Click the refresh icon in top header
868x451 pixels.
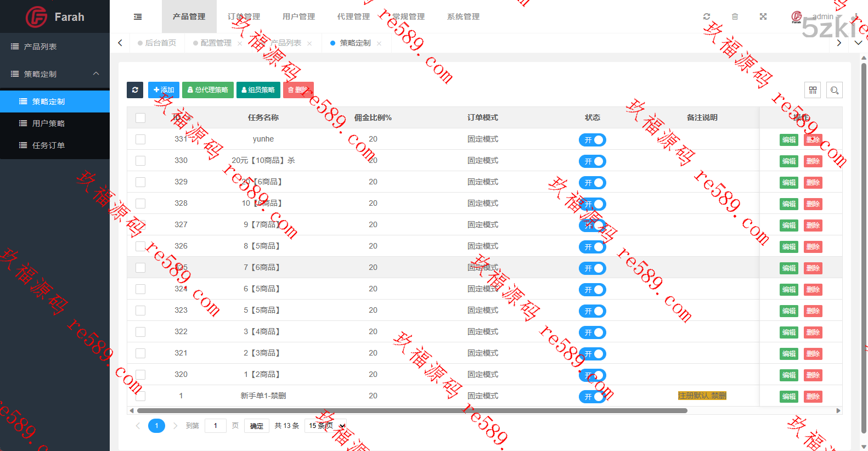point(707,16)
